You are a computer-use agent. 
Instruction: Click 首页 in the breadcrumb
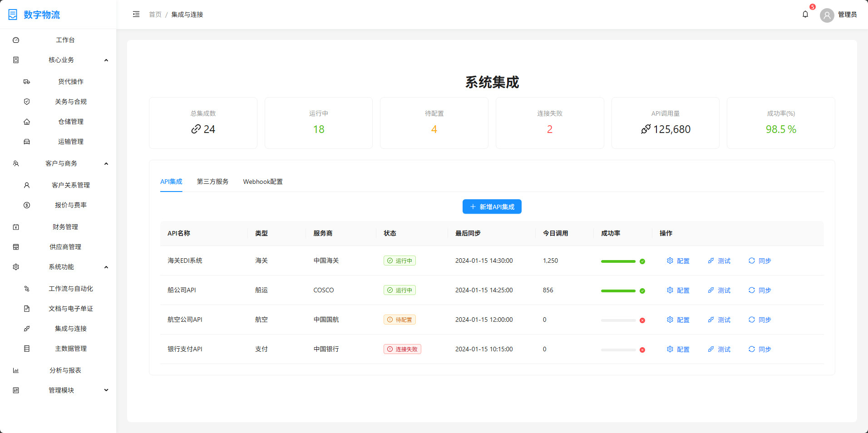[x=154, y=14]
